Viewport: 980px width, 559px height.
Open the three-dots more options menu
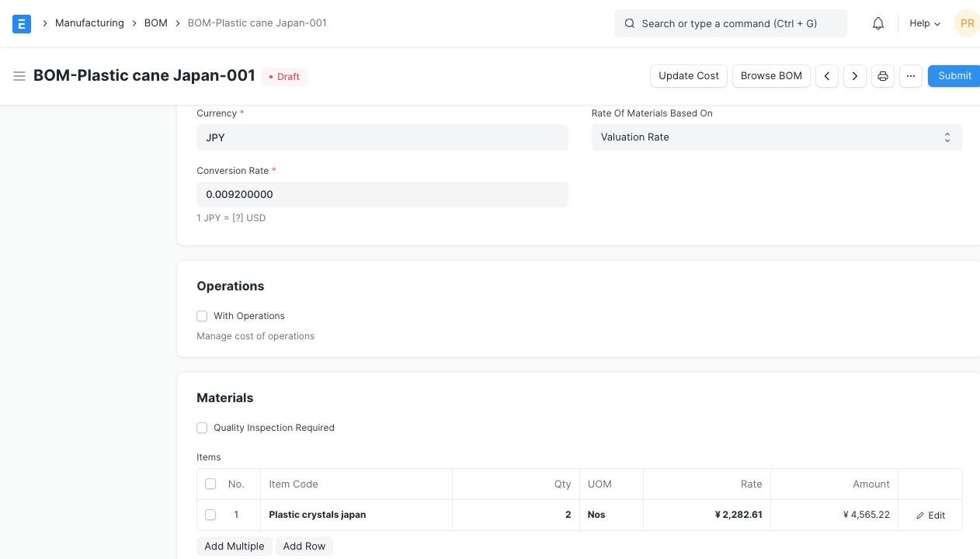click(x=911, y=76)
